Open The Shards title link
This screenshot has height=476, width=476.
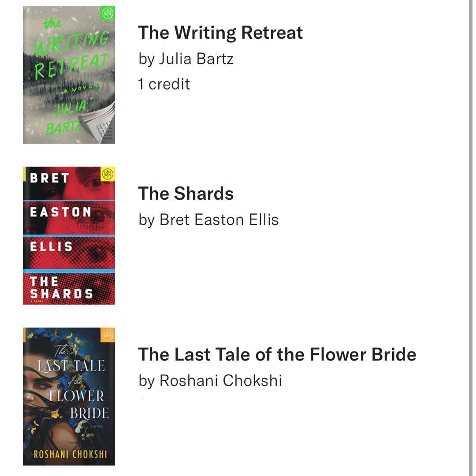click(186, 193)
